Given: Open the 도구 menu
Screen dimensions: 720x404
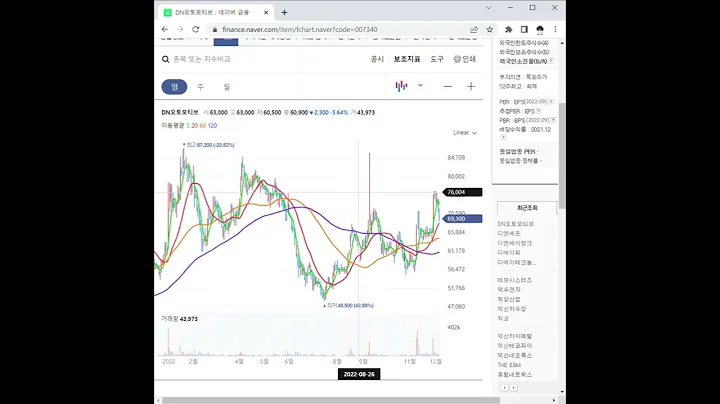Looking at the screenshot, I should pos(437,59).
